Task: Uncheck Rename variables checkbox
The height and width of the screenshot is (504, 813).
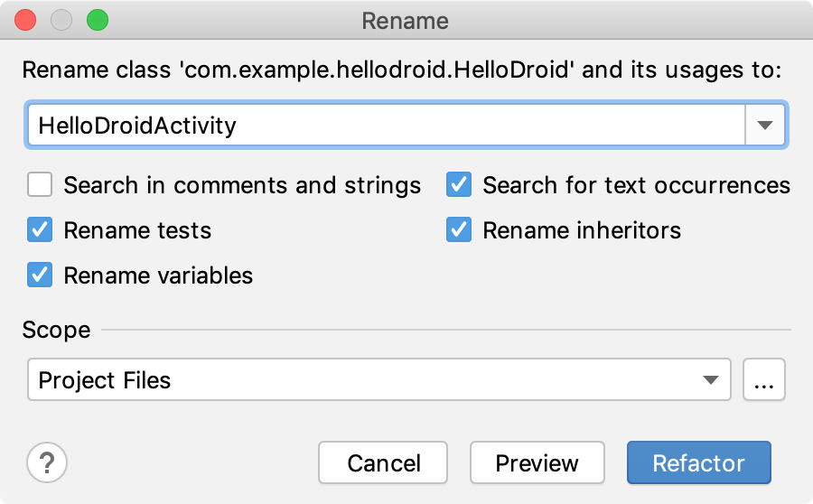Action: tap(40, 275)
